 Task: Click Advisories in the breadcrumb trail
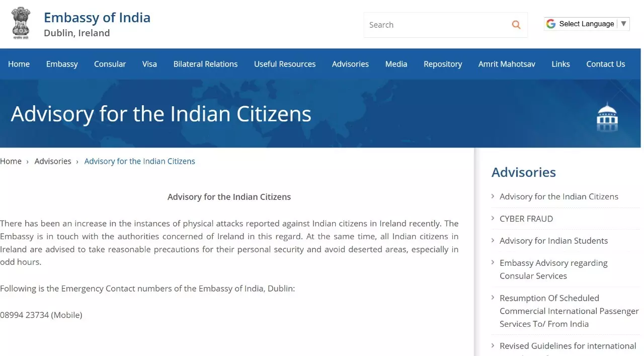[53, 161]
